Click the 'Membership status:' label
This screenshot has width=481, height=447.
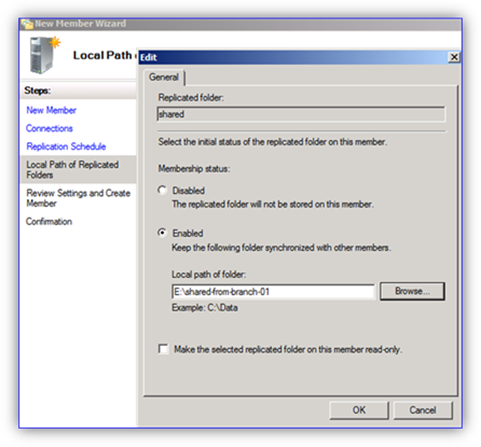(194, 169)
